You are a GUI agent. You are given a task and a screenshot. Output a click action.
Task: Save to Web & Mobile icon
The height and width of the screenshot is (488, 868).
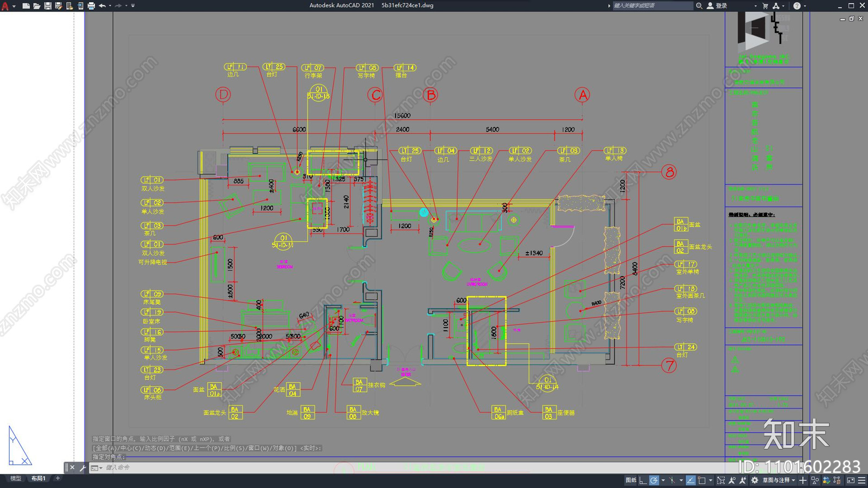[80, 5]
